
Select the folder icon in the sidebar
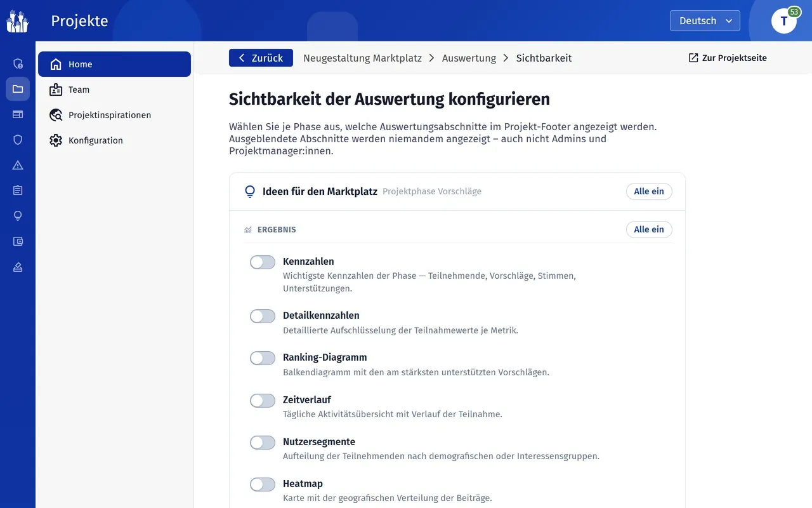[x=18, y=89]
